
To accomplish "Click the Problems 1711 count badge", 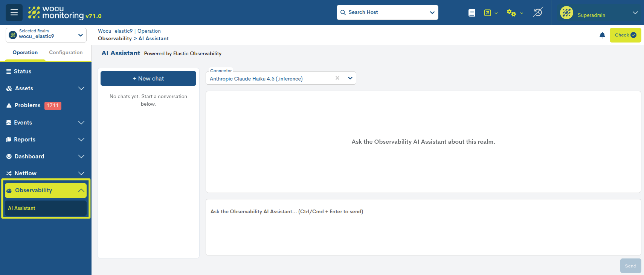I will 53,106.
